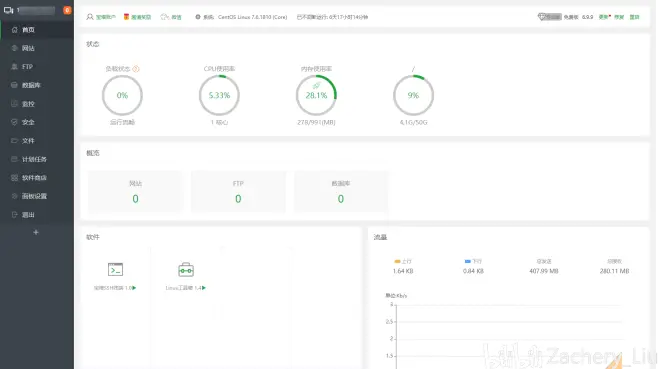
Task: Click the 修复 repair link
Action: [619, 17]
